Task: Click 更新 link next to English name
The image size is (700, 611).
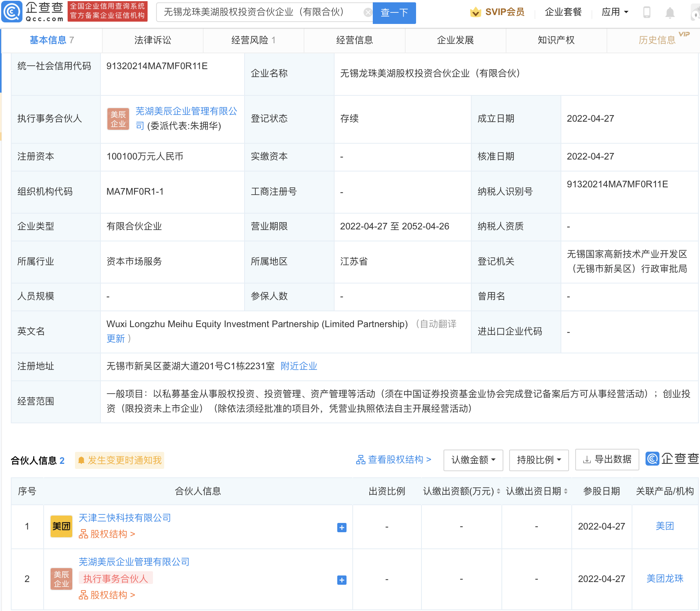Action: (x=116, y=339)
